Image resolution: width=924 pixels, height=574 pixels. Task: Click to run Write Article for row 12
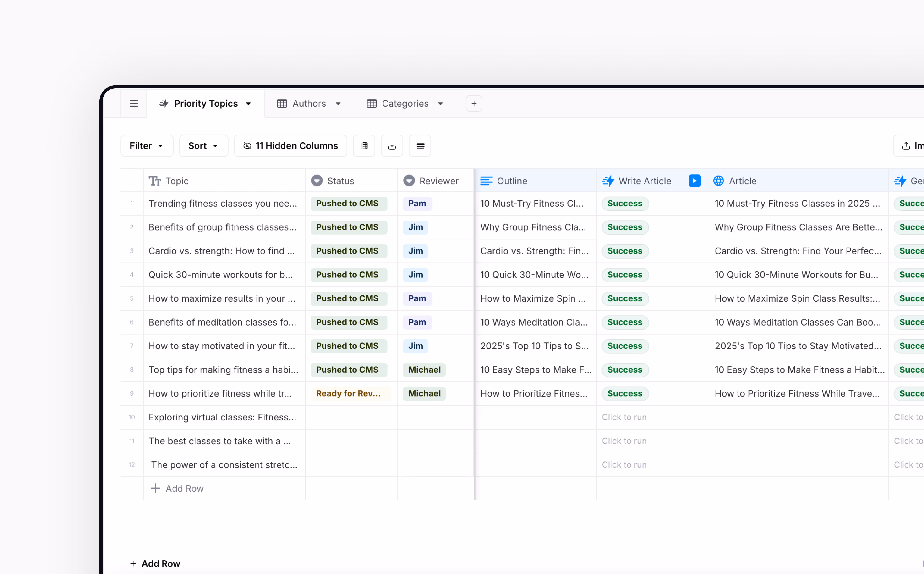(624, 465)
